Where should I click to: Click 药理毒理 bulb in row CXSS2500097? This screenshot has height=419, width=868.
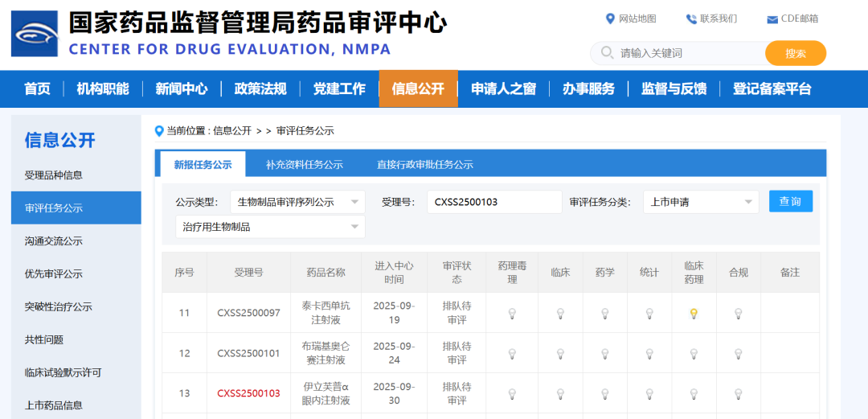click(512, 314)
